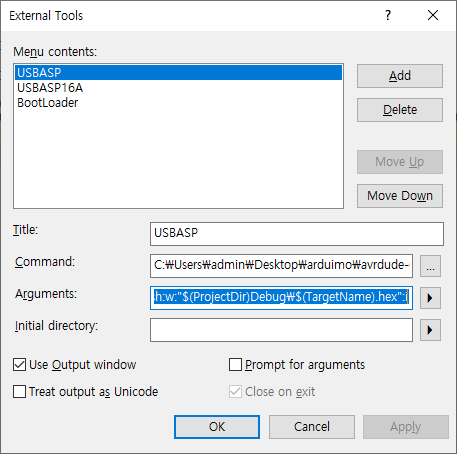Image resolution: width=457 pixels, height=454 pixels.
Task: Click the Move Down button
Action: (400, 196)
